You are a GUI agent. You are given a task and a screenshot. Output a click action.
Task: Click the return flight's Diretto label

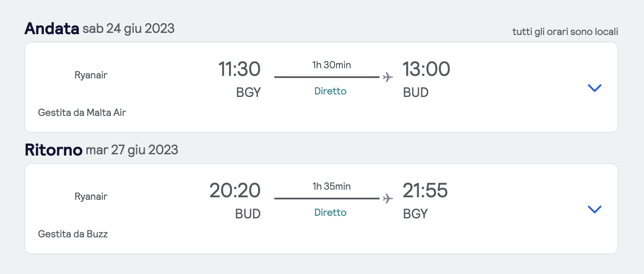point(330,212)
